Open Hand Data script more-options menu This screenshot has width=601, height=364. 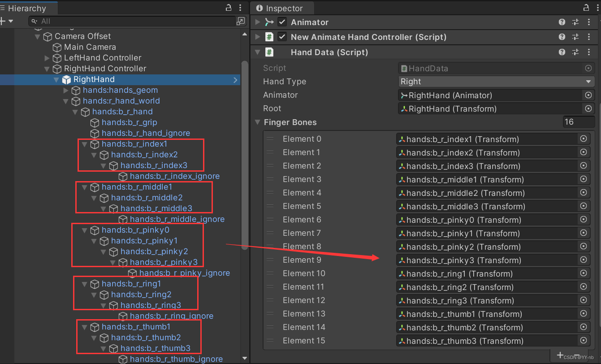point(589,52)
